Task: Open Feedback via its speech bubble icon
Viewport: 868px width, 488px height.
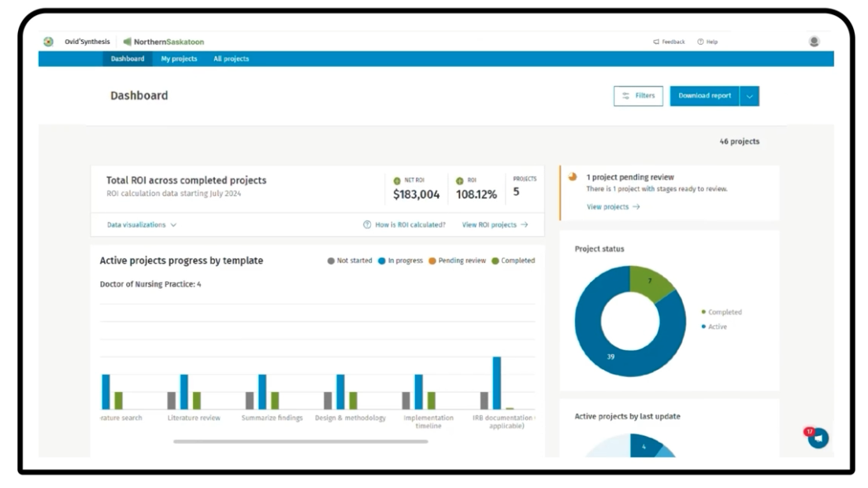Action: [656, 42]
